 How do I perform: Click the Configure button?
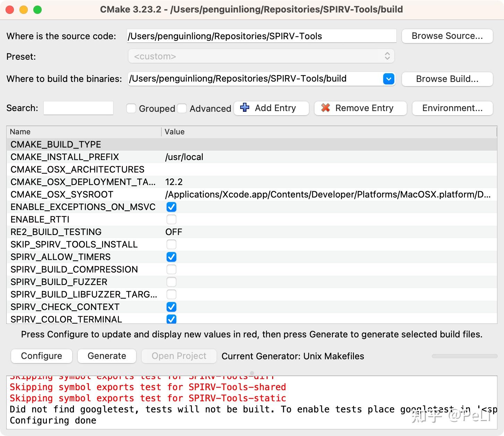42,356
